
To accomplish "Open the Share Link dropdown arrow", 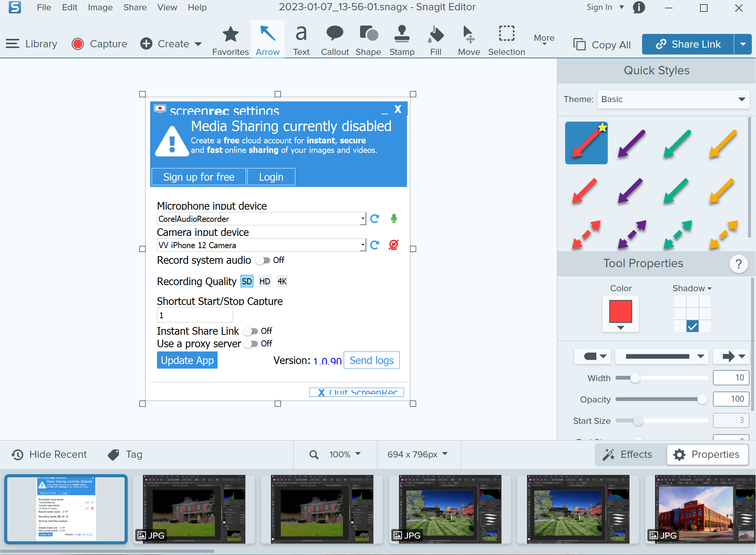I will [743, 44].
